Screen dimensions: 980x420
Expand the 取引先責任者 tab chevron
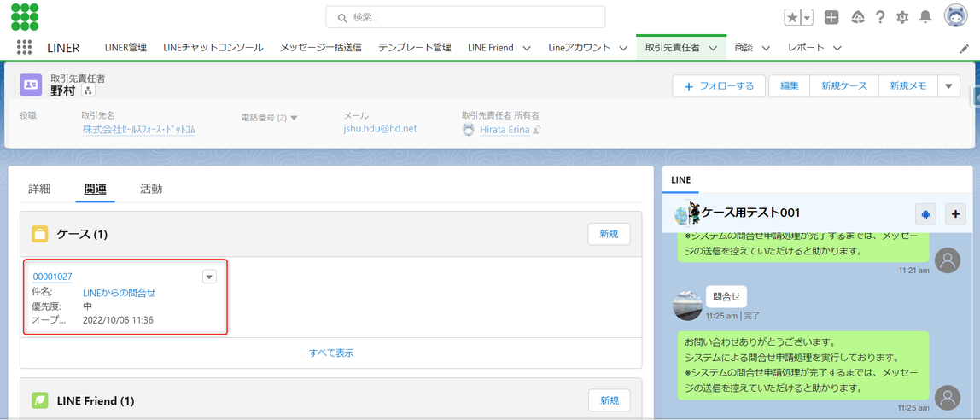pyautogui.click(x=713, y=48)
